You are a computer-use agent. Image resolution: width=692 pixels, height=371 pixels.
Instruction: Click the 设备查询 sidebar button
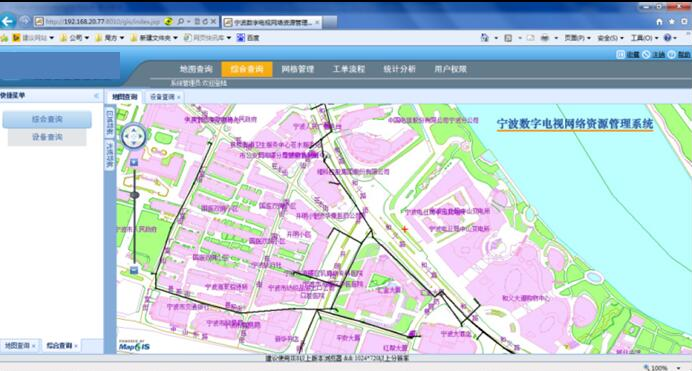47,137
